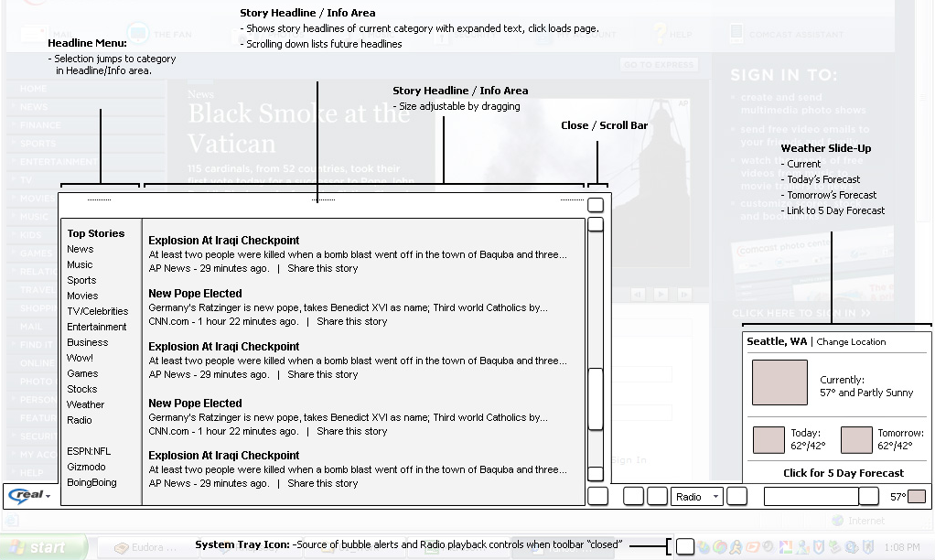Jump to Entertainment headlines
The height and width of the screenshot is (560, 935).
pos(97,327)
